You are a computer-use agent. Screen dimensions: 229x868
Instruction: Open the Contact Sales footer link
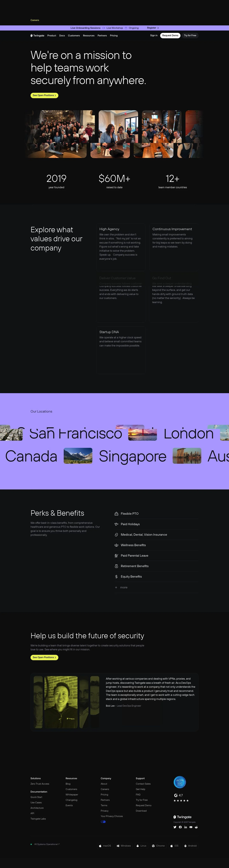click(143, 784)
